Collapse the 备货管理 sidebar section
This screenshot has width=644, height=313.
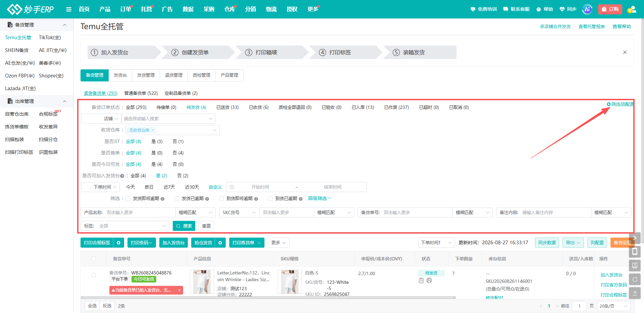[65, 25]
